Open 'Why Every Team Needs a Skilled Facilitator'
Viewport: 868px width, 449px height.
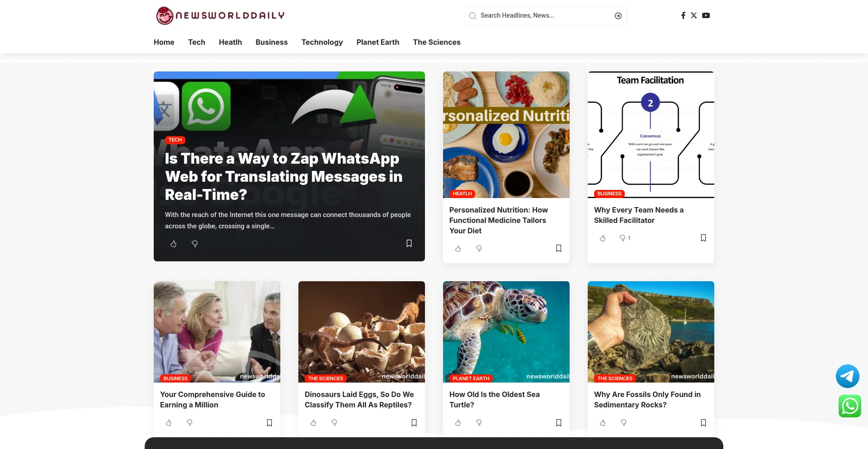tap(638, 215)
